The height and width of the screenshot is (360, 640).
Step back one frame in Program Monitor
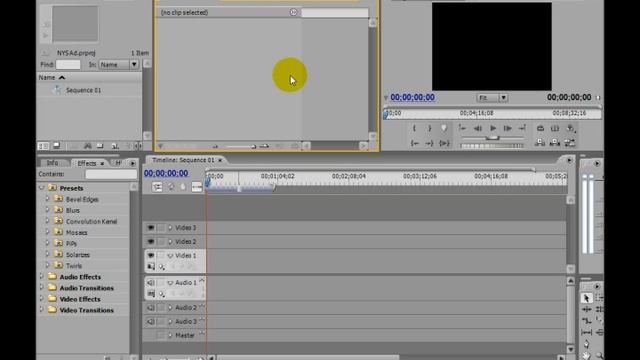pyautogui.click(x=477, y=129)
